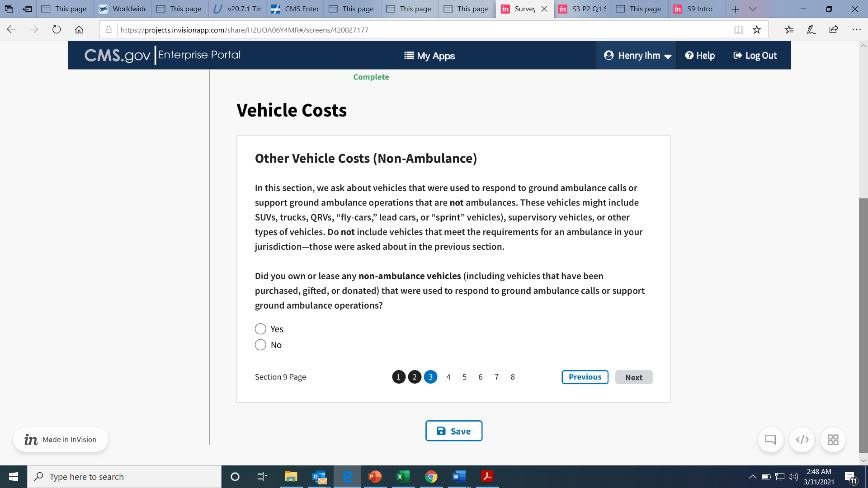Select the Yes radio button

[260, 329]
